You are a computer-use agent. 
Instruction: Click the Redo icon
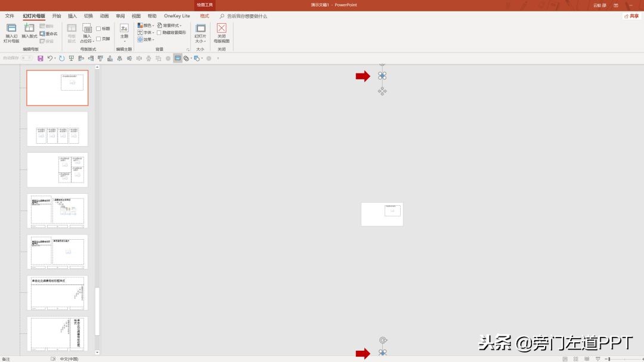(x=61, y=58)
